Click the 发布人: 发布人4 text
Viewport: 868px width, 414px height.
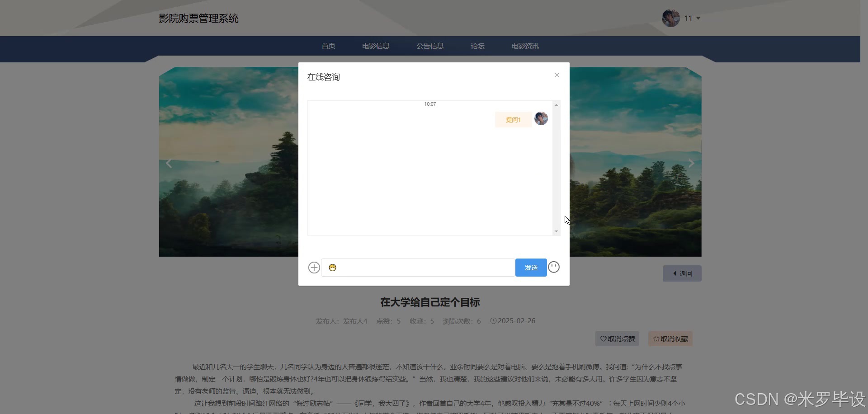tap(342, 321)
